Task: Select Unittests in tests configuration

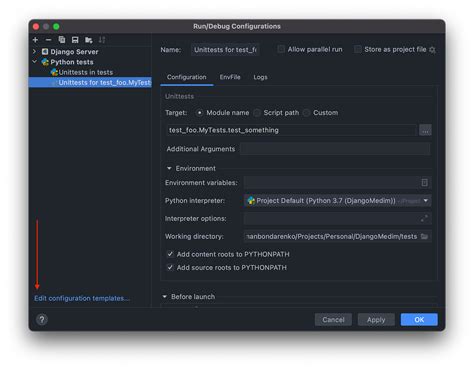Action: 86,72
